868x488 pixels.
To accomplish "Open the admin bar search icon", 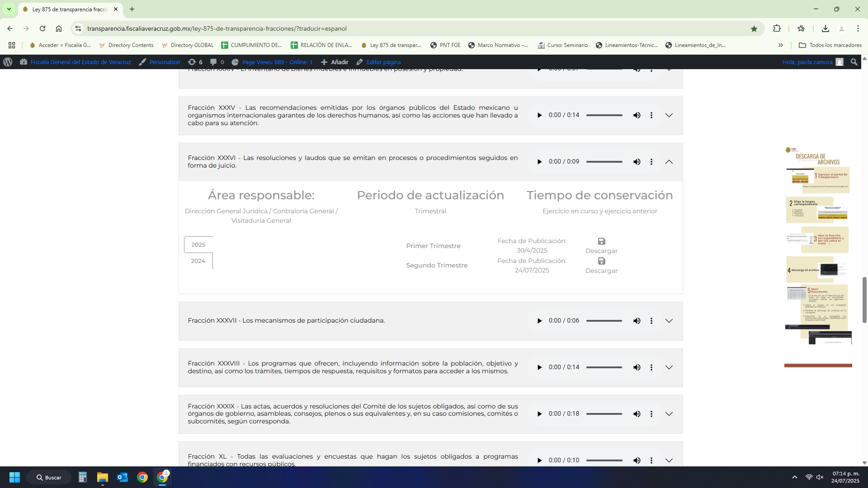I will point(854,62).
